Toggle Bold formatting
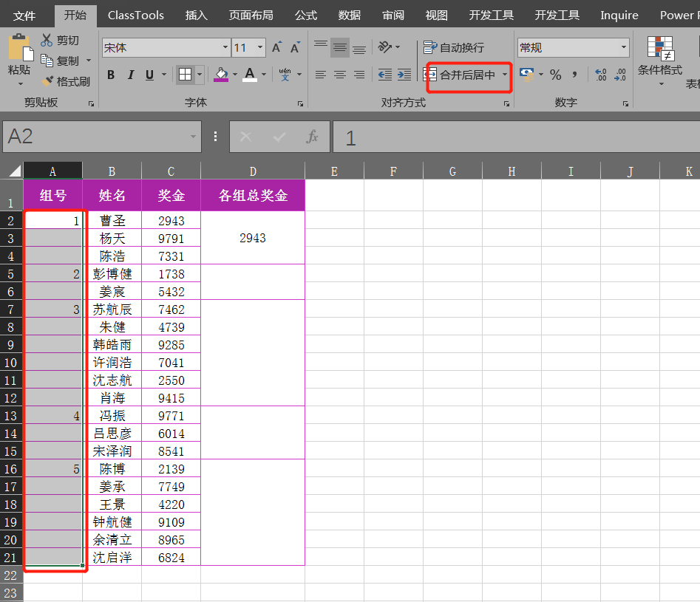The image size is (700, 602). (111, 75)
